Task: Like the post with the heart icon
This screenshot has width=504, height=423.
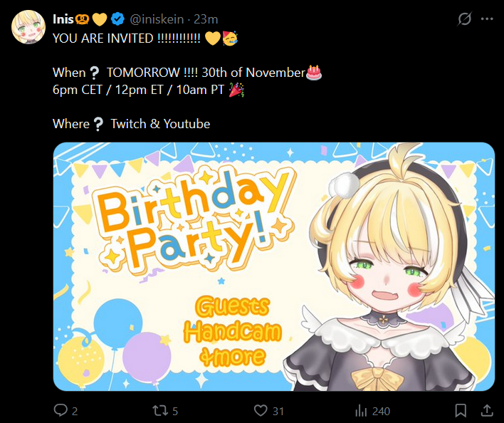Action: coord(261,410)
